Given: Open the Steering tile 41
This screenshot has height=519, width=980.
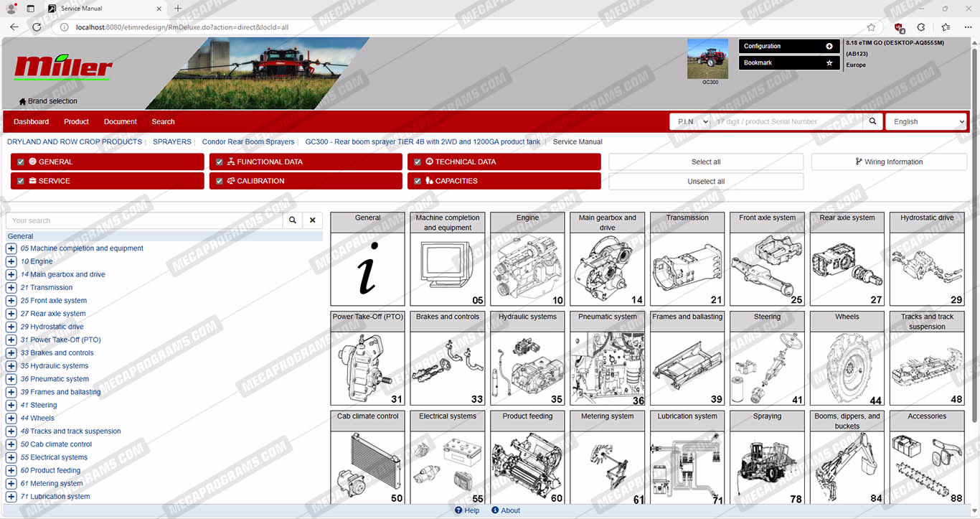Looking at the screenshot, I should (x=767, y=358).
